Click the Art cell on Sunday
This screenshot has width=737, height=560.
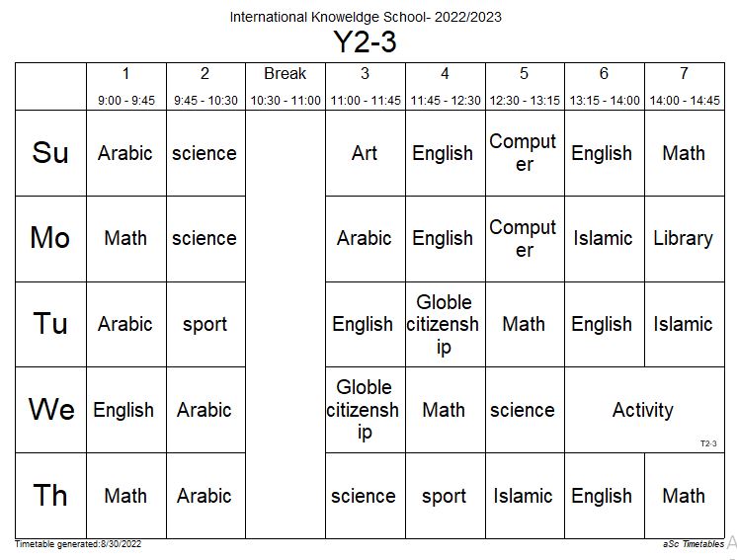(366, 153)
